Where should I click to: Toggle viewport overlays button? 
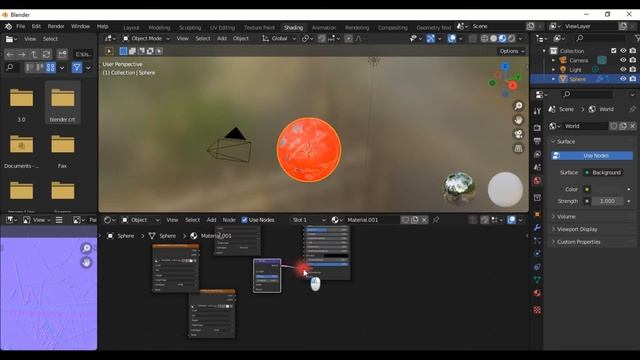452,39
